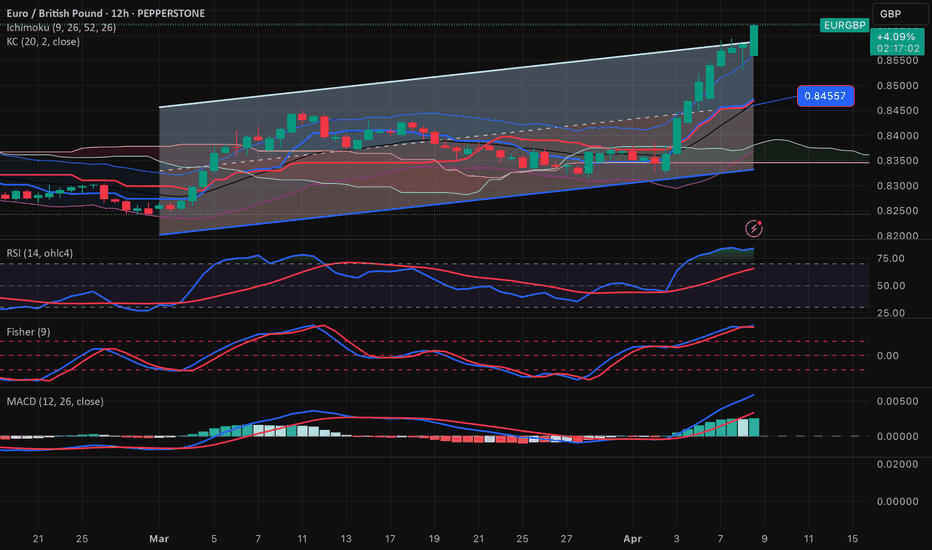Select the Fisher (9) indicator legend

pos(28,332)
